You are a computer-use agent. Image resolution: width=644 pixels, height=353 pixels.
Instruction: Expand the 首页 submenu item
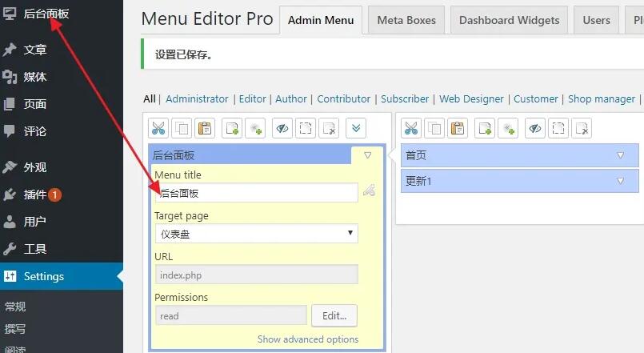[x=620, y=155]
